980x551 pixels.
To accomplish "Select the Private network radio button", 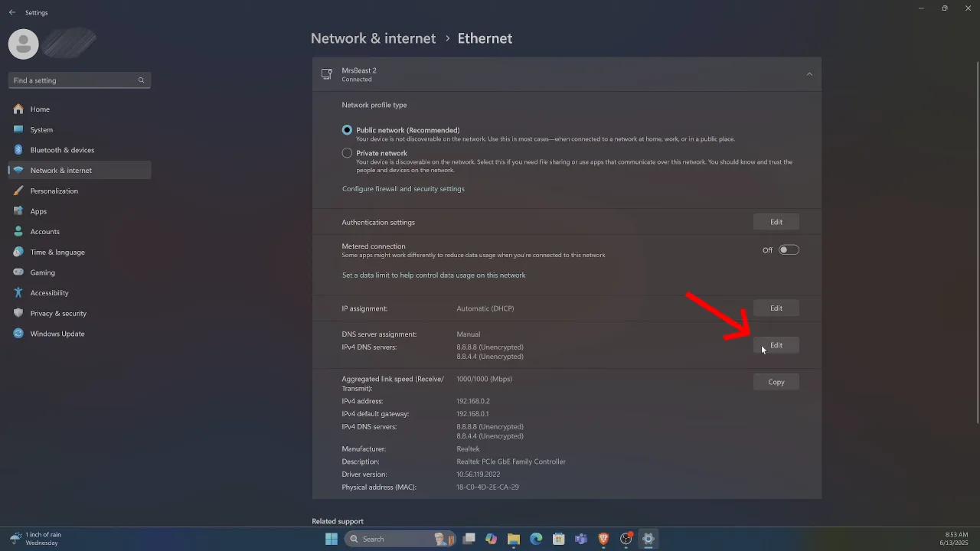I will pyautogui.click(x=347, y=153).
